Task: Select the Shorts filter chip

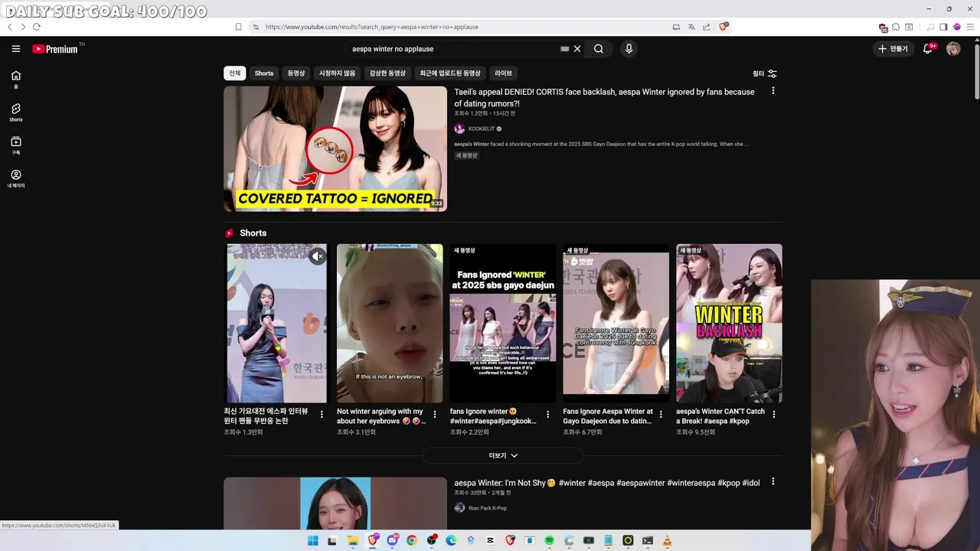Action: click(264, 73)
